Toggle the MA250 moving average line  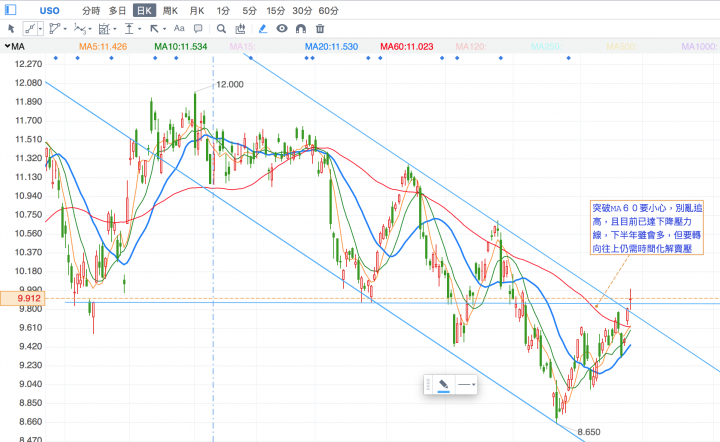(545, 46)
